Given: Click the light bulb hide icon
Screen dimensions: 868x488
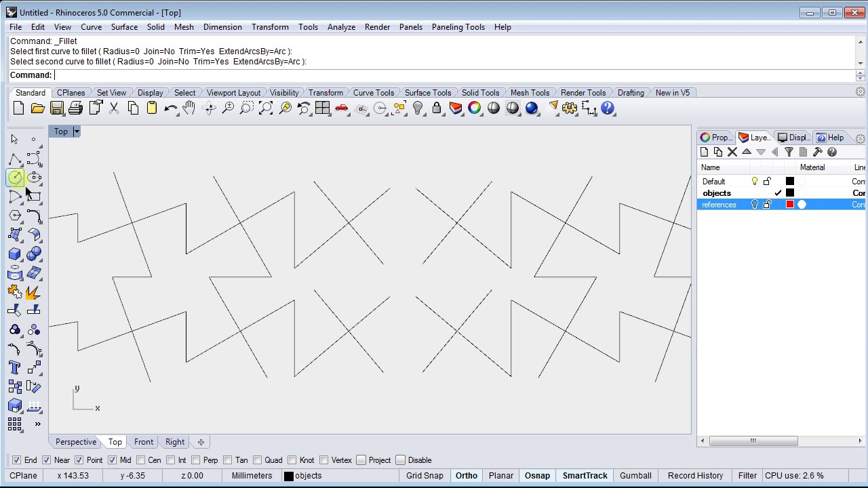Looking at the screenshot, I should point(418,108).
